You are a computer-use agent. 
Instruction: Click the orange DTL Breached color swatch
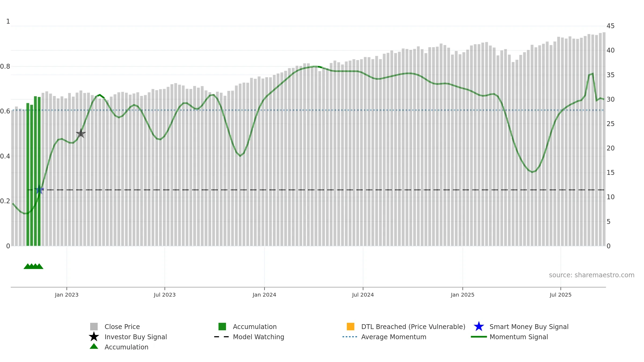coord(350,327)
